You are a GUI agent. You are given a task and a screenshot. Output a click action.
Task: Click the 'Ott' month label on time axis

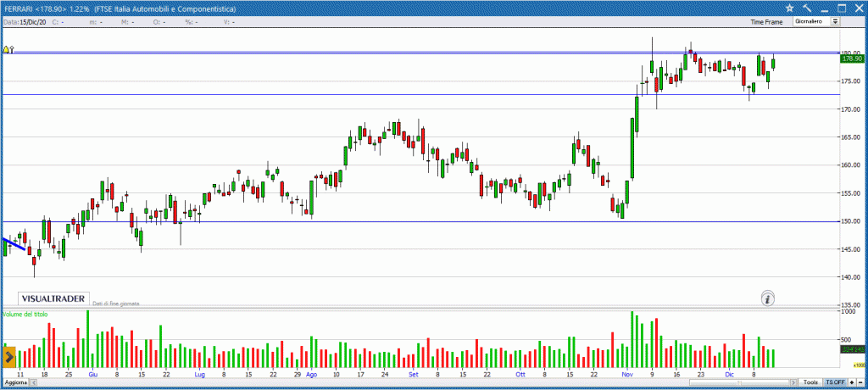click(520, 375)
